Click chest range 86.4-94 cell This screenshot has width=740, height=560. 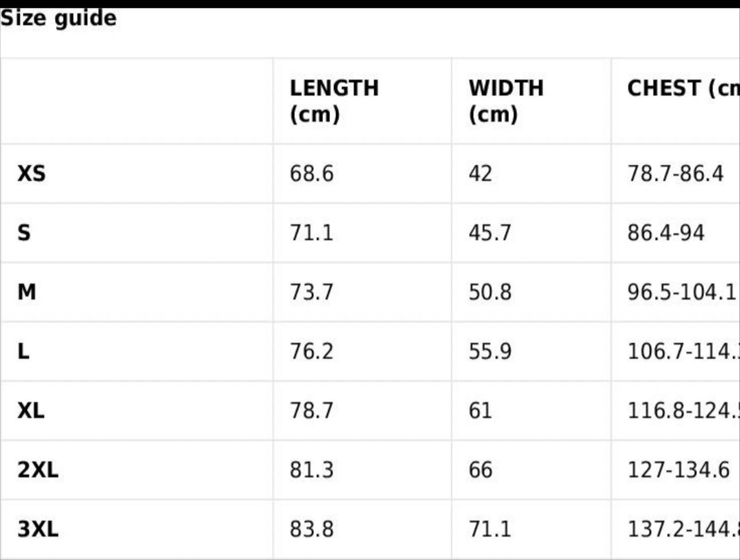pyautogui.click(x=665, y=233)
